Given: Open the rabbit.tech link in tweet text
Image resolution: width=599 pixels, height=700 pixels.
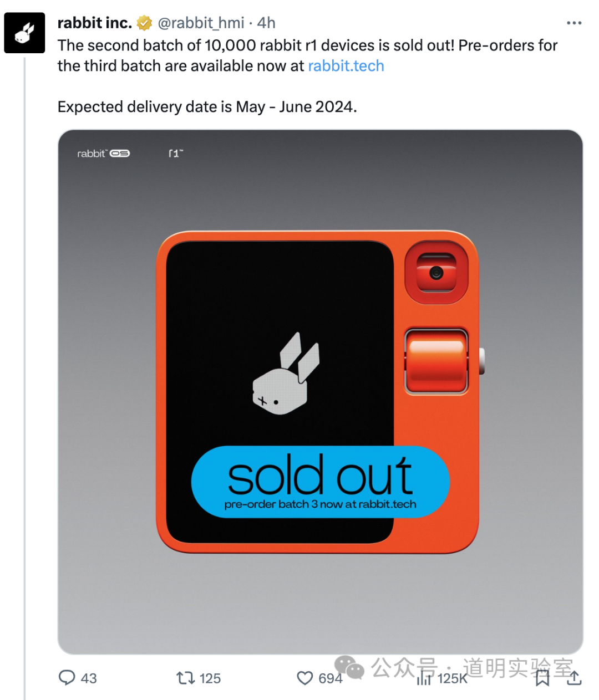Looking at the screenshot, I should coord(346,66).
